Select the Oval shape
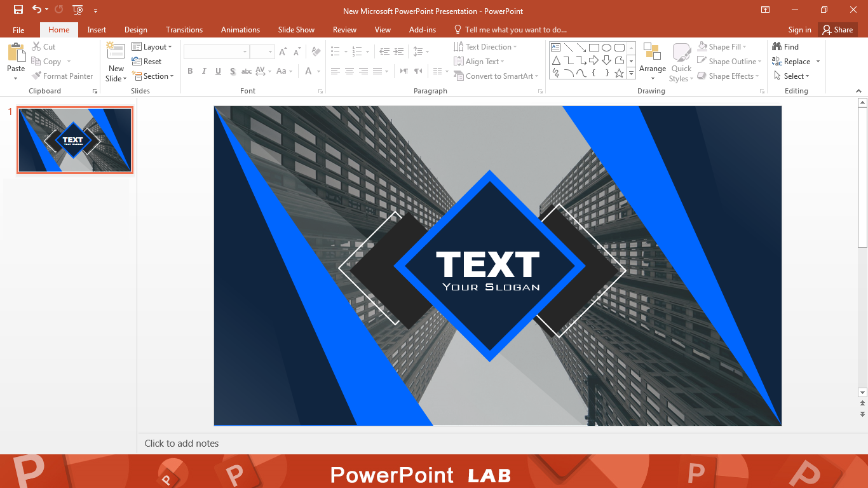 pos(607,47)
